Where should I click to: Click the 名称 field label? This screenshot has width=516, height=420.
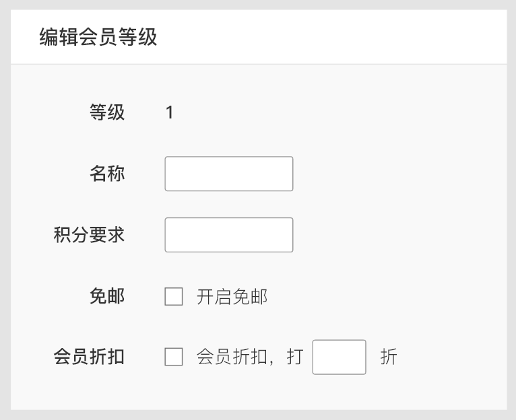[x=107, y=174]
